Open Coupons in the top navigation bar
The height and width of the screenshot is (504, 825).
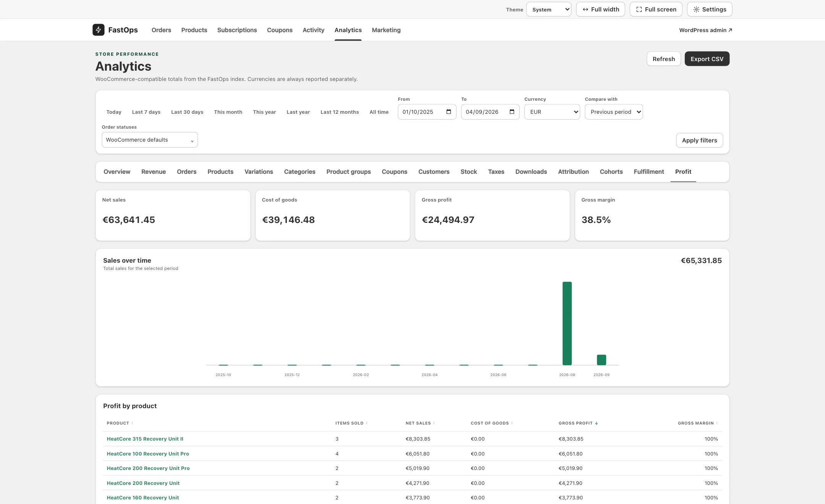(280, 30)
